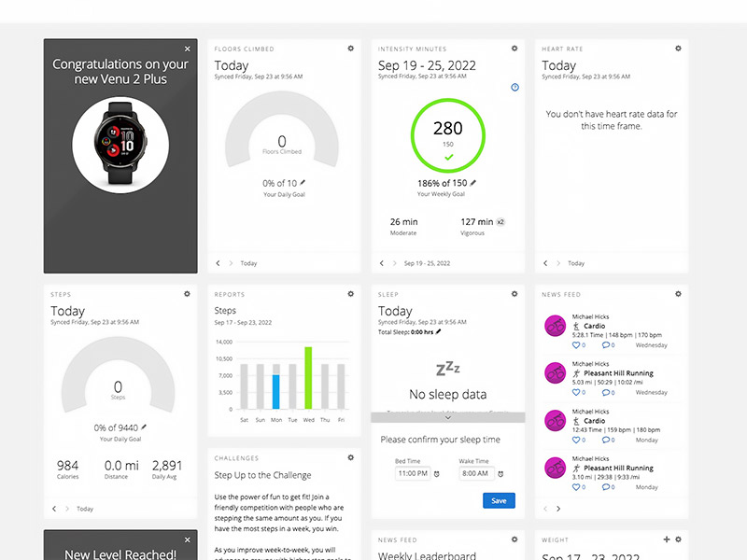Open Wednesday's Cardio activity link
This screenshot has width=747, height=560.
pyautogui.click(x=595, y=326)
